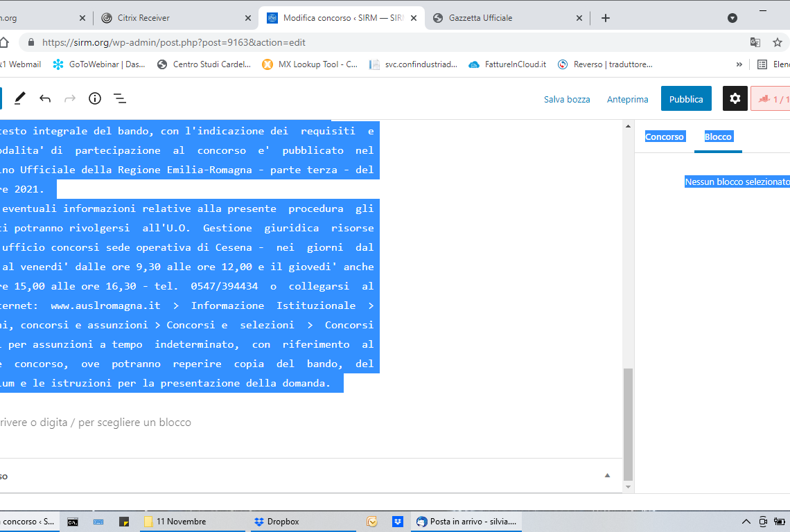This screenshot has height=532, width=790.
Task: Open a new browser tab
Action: pyautogui.click(x=606, y=18)
